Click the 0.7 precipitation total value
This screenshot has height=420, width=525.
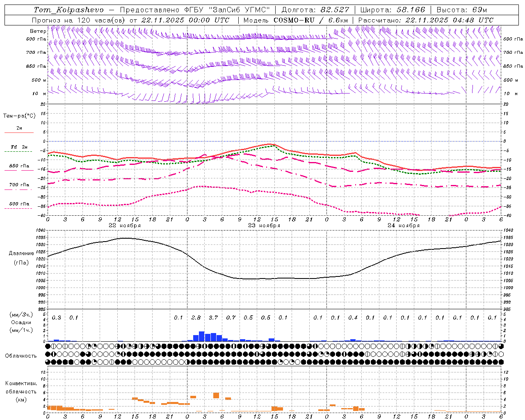231,317
